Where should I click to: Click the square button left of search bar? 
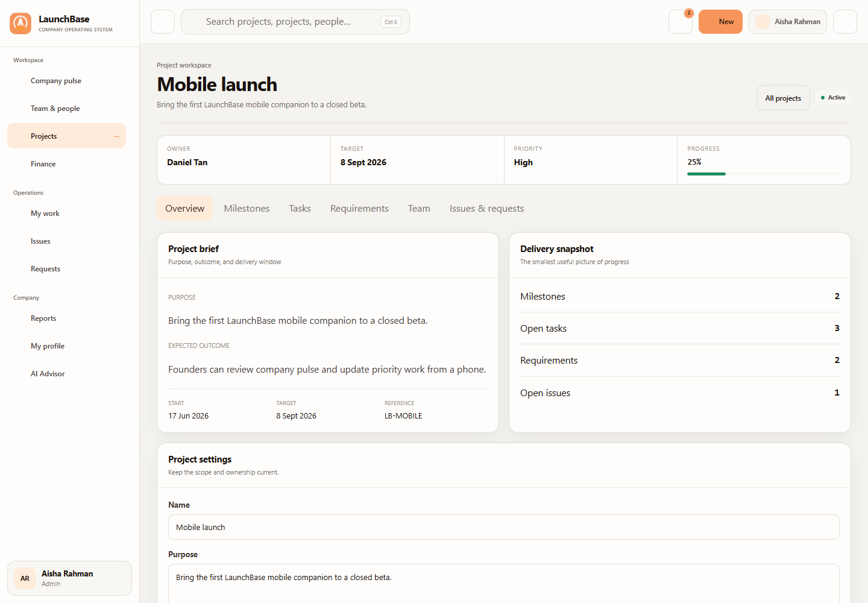(x=163, y=22)
